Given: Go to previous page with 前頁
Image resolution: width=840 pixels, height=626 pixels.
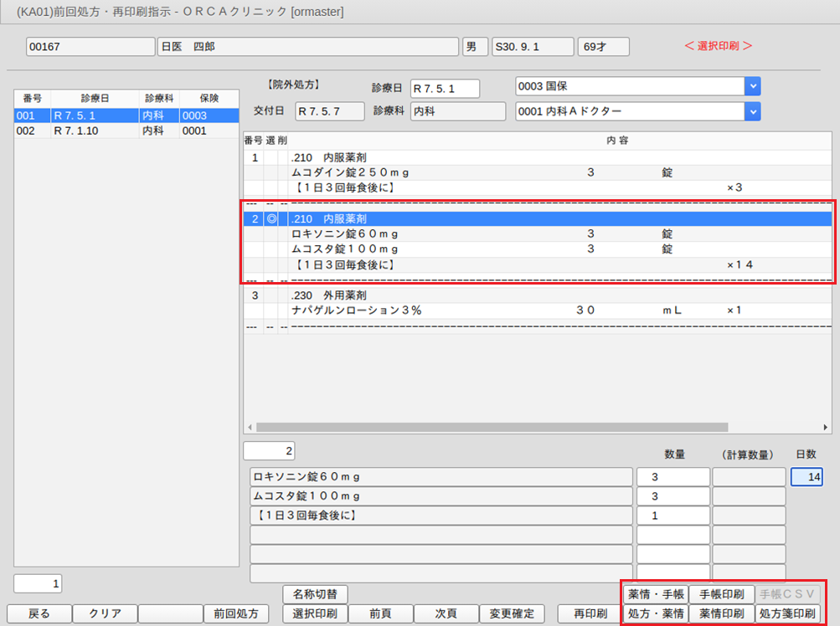Looking at the screenshot, I should point(380,613).
